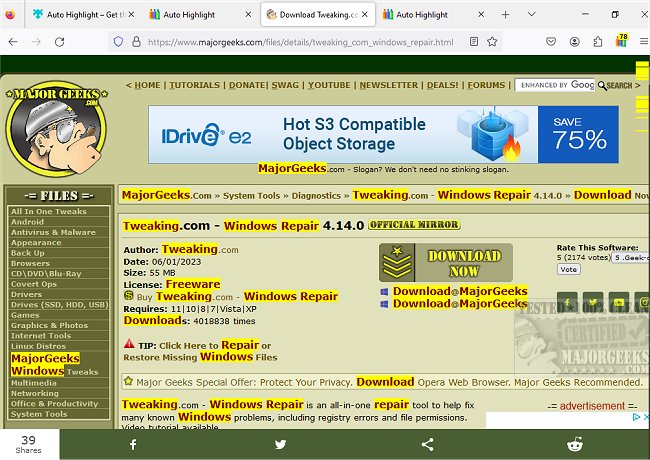Open the NEWSLETTER navigation link
This screenshot has height=460, width=650.
pyautogui.click(x=389, y=85)
